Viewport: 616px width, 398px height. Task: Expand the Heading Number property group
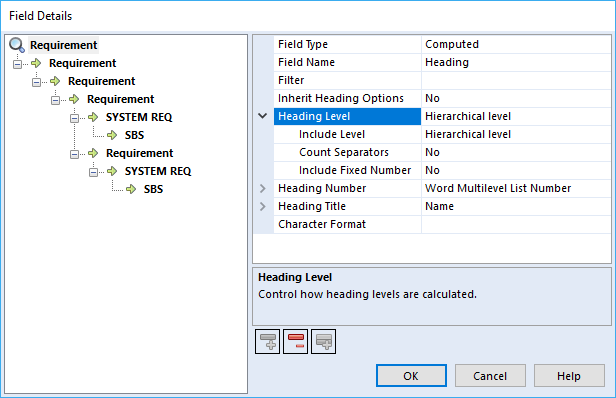point(262,189)
